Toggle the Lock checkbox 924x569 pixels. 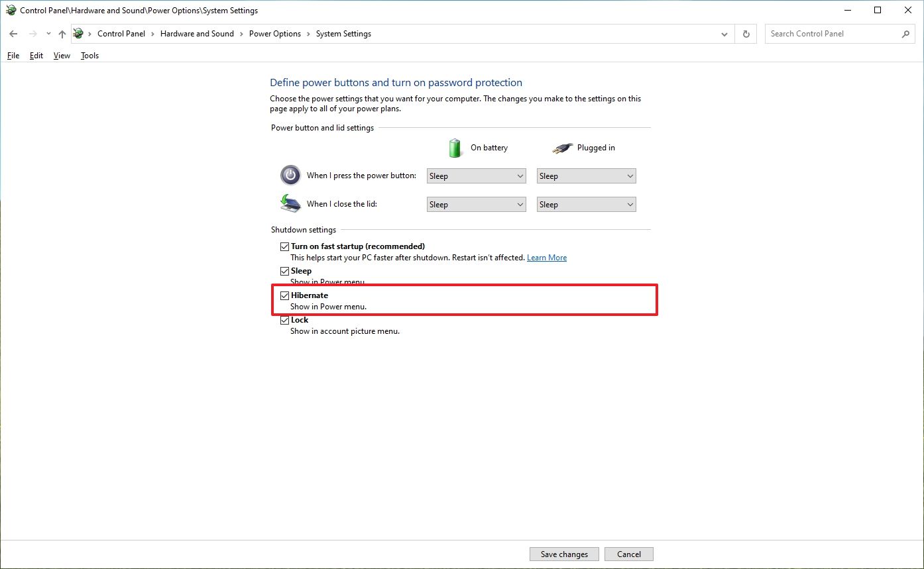pyautogui.click(x=285, y=320)
